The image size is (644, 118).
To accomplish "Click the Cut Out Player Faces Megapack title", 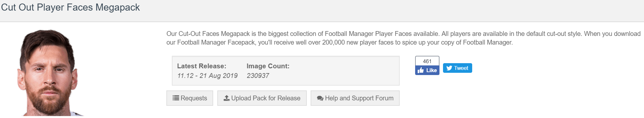I will [71, 7].
